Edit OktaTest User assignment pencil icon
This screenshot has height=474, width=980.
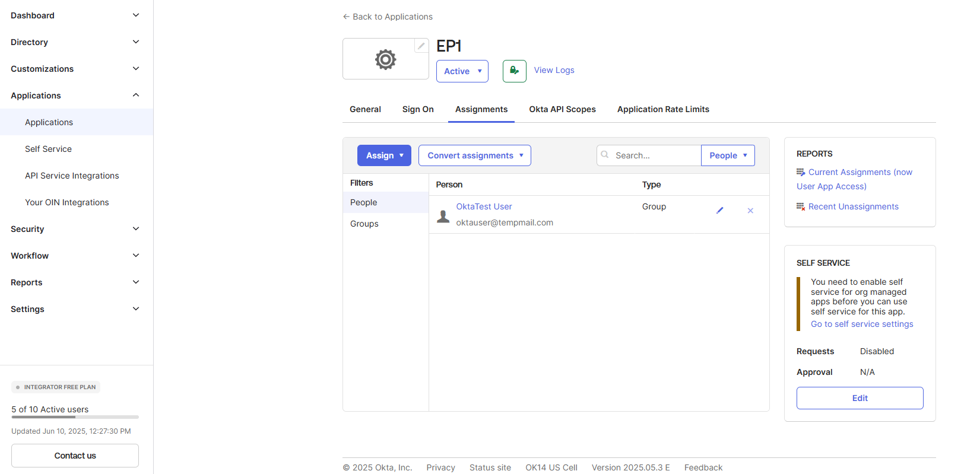[720, 211]
